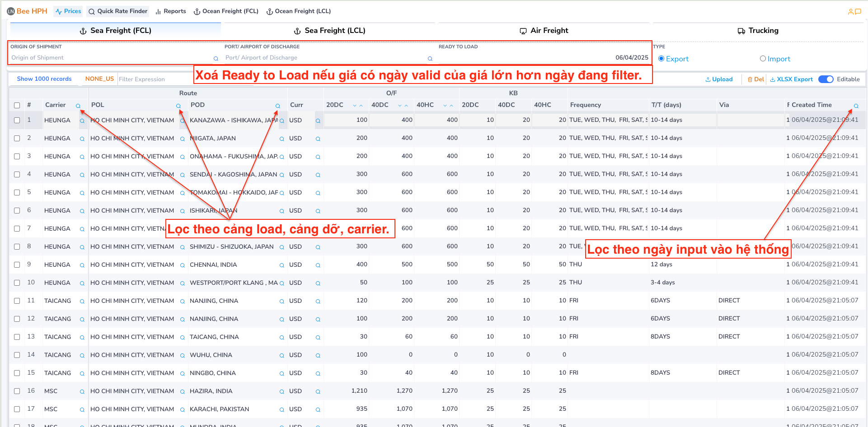This screenshot has width=868, height=427.
Task: Sort the 40DC column descending
Action: [399, 105]
